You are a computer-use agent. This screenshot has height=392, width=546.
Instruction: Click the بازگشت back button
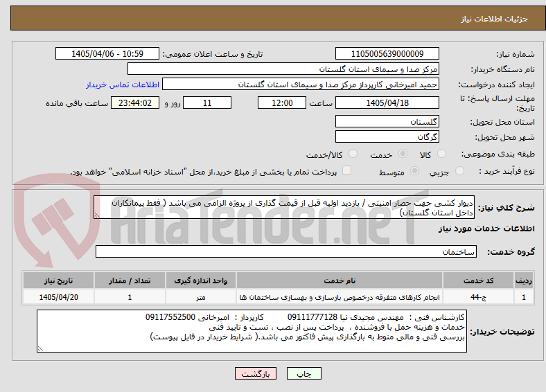tap(256, 373)
